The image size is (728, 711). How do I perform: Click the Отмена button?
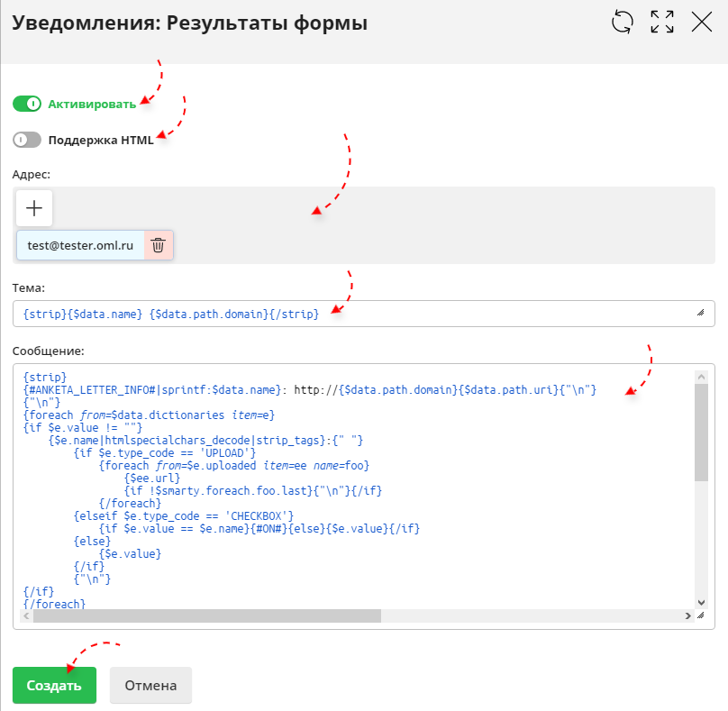tap(150, 685)
